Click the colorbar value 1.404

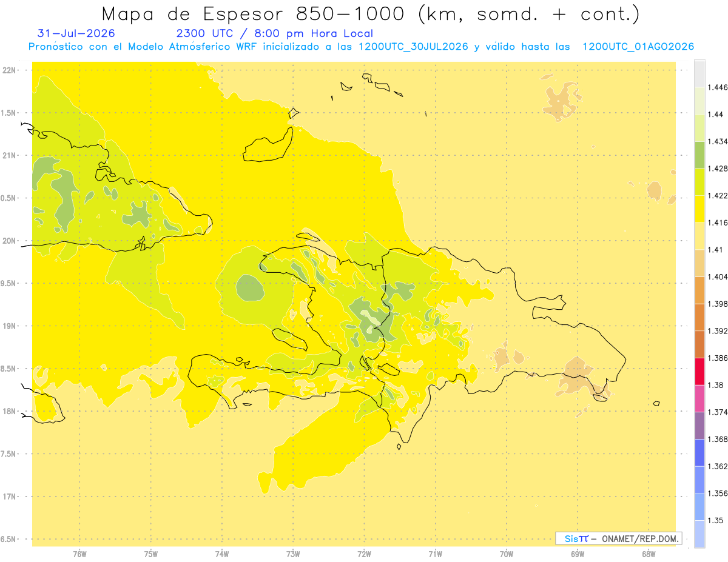tap(718, 276)
